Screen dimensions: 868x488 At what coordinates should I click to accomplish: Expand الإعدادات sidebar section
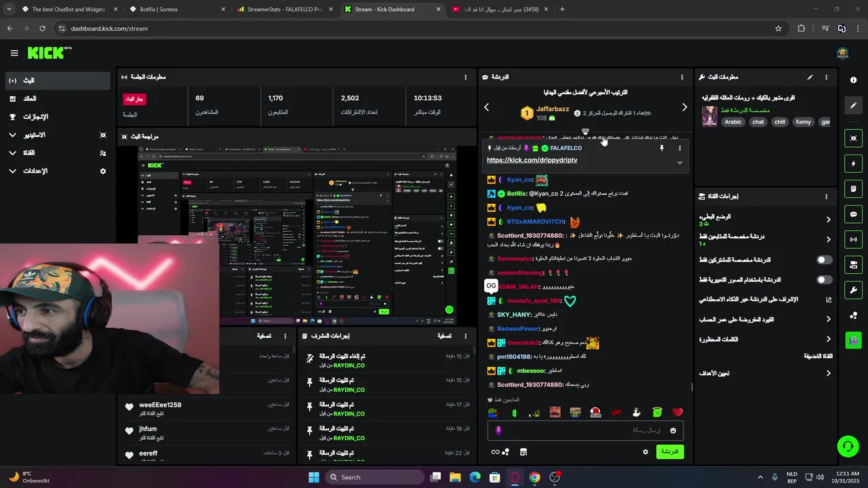13,171
